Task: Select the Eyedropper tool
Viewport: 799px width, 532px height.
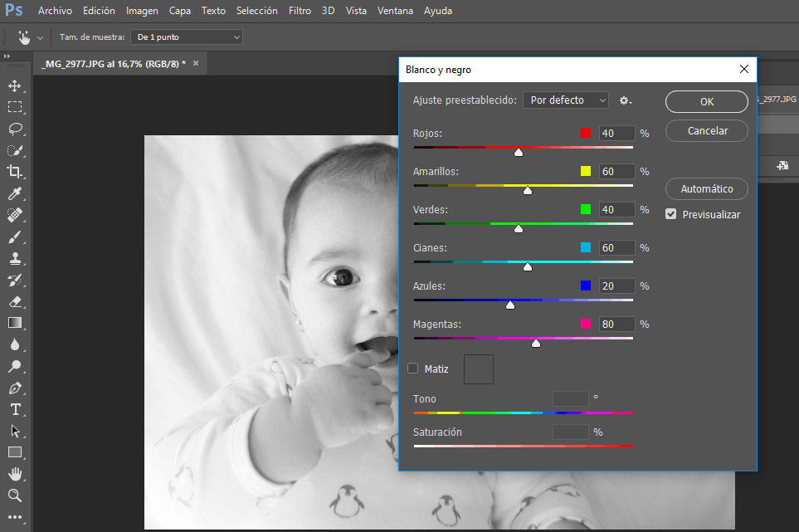Action: click(15, 193)
